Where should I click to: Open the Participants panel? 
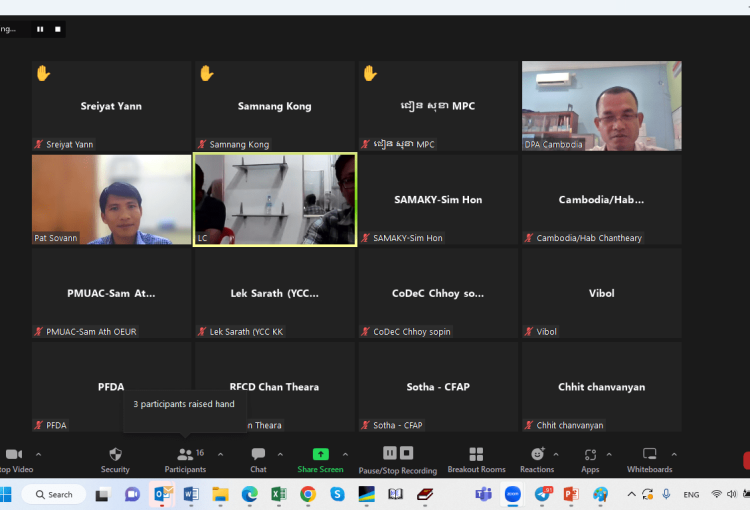click(185, 459)
